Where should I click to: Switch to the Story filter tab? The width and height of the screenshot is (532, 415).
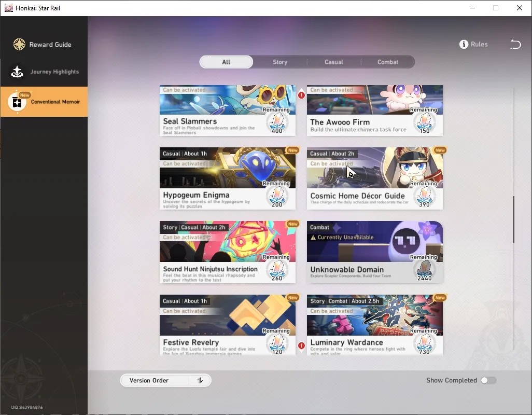(280, 62)
